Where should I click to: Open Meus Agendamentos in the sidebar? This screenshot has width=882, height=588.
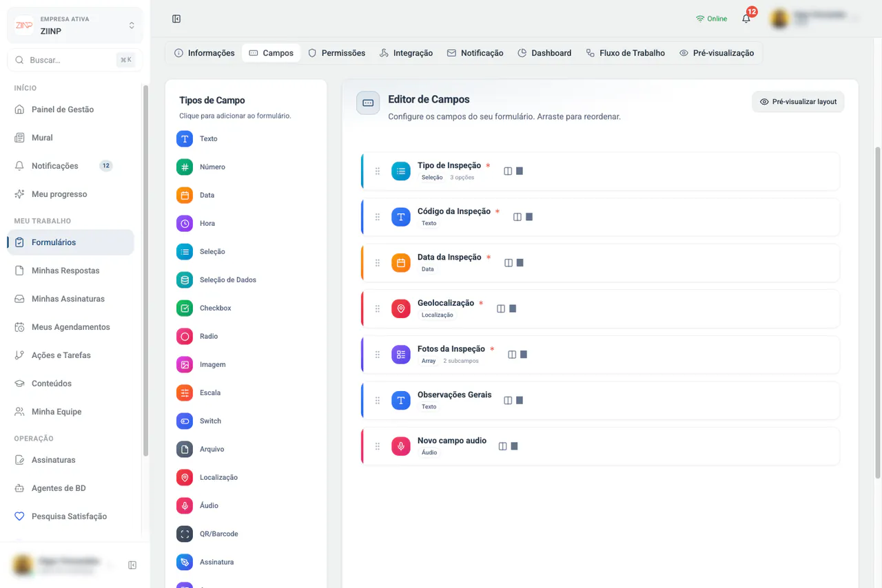click(x=70, y=327)
